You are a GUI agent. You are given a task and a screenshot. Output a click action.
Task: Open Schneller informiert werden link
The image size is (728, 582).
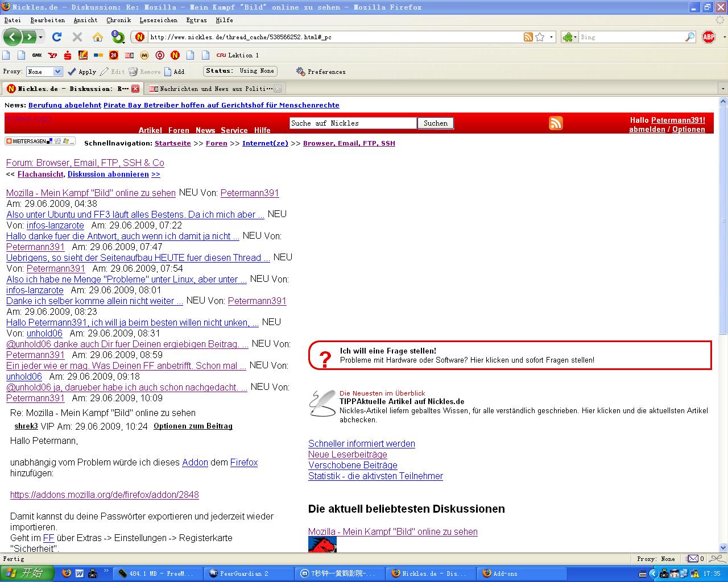pyautogui.click(x=362, y=444)
